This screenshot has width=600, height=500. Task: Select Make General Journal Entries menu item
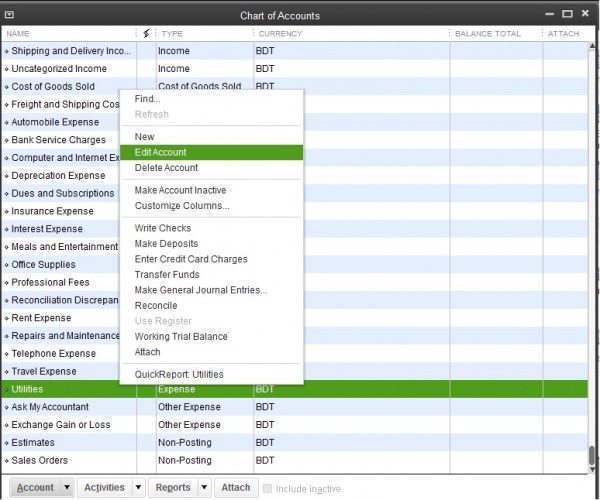click(200, 290)
